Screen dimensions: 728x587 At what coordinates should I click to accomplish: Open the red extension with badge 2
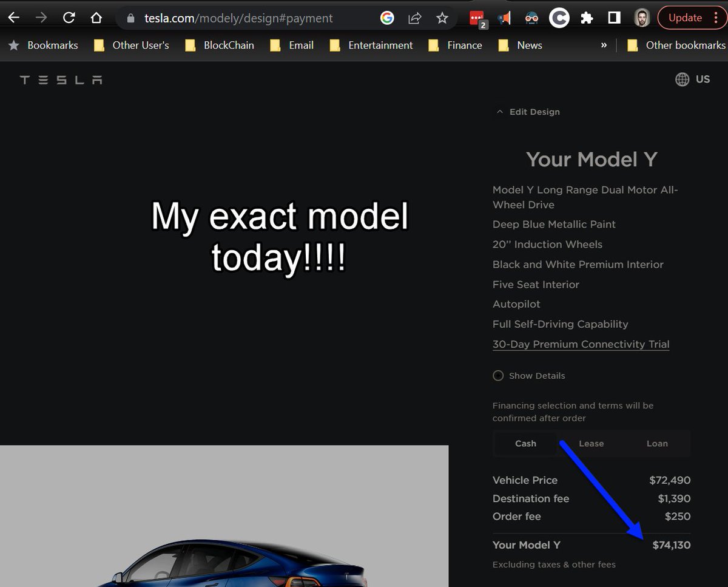pos(478,19)
